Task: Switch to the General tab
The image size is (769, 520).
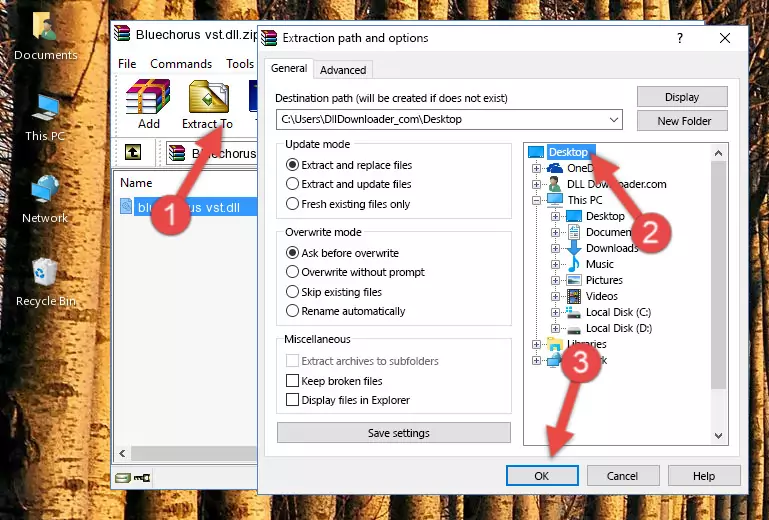Action: point(289,68)
